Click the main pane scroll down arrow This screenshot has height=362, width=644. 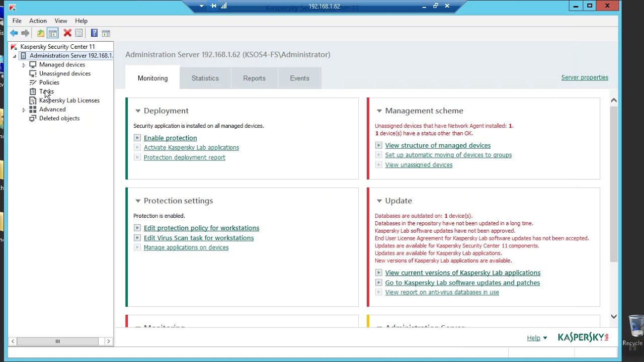pyautogui.click(x=614, y=316)
